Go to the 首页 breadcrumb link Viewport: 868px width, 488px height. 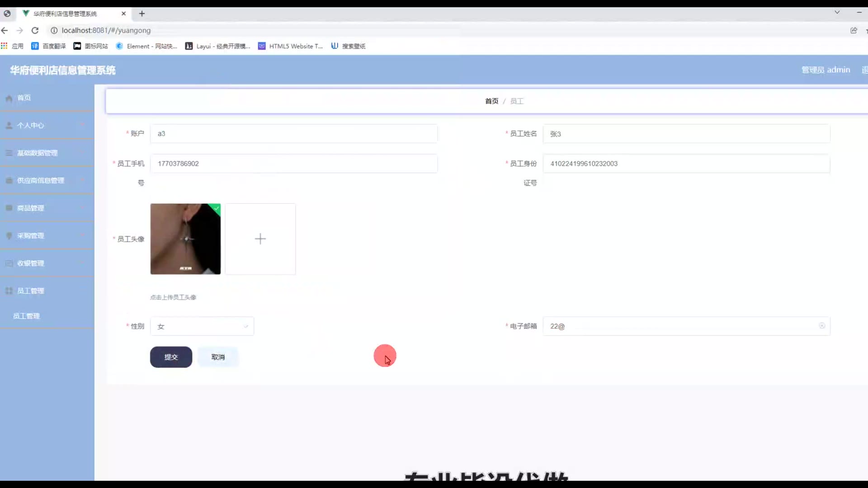491,101
